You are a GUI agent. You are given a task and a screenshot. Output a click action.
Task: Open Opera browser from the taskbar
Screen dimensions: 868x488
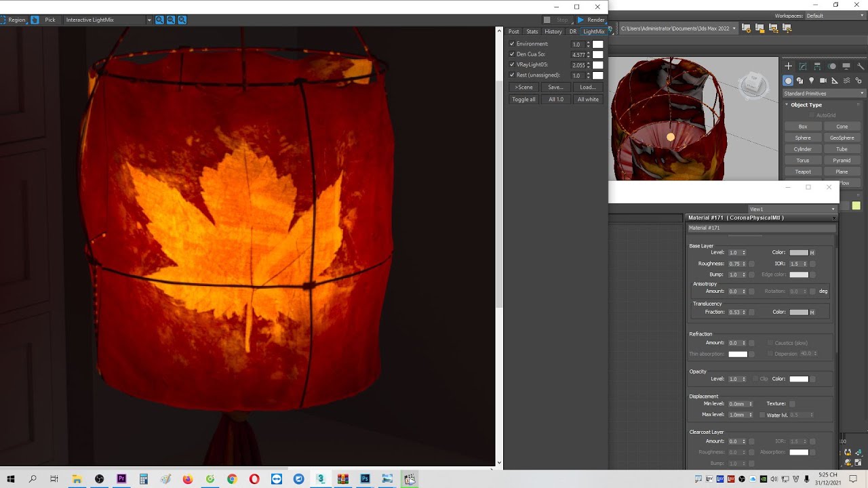point(254,479)
